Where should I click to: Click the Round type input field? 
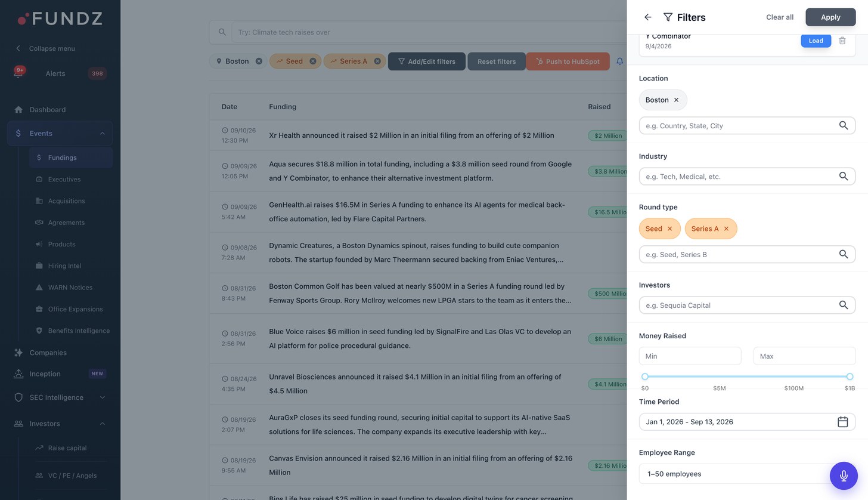click(x=747, y=255)
